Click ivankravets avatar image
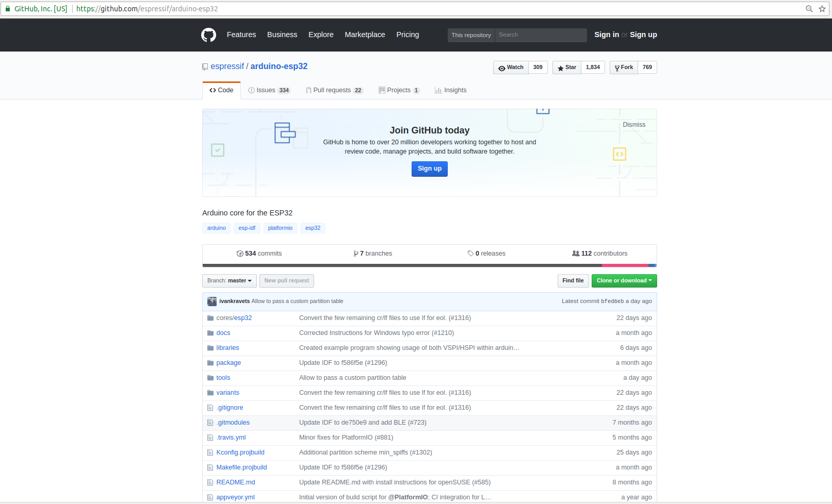The image size is (832, 504). coord(212,301)
